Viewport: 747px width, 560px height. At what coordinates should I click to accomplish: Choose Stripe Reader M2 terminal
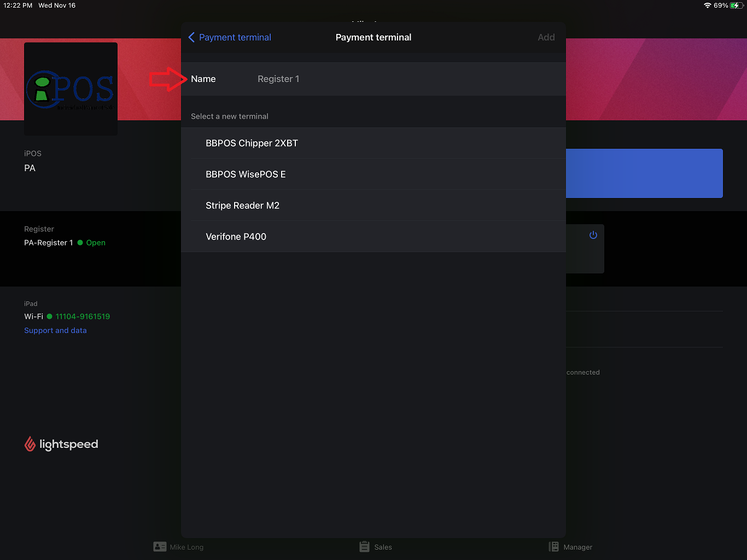tap(373, 206)
